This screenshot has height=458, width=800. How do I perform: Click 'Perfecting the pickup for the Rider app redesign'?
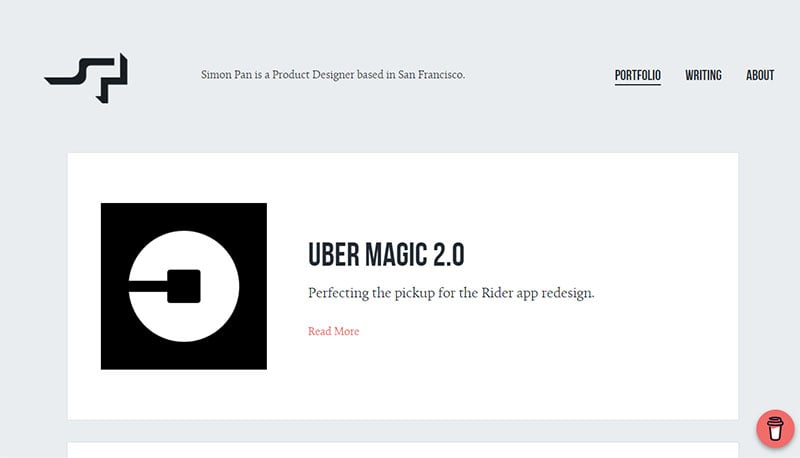click(x=451, y=293)
